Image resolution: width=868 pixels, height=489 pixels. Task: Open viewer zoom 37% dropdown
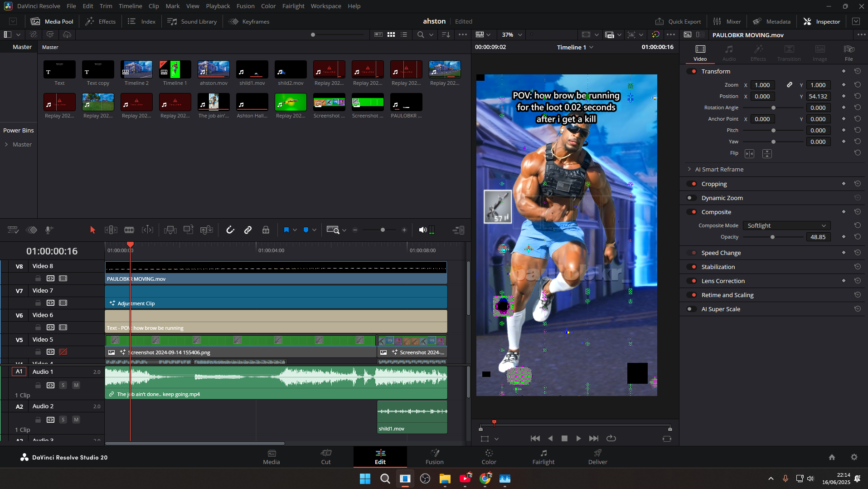click(512, 34)
